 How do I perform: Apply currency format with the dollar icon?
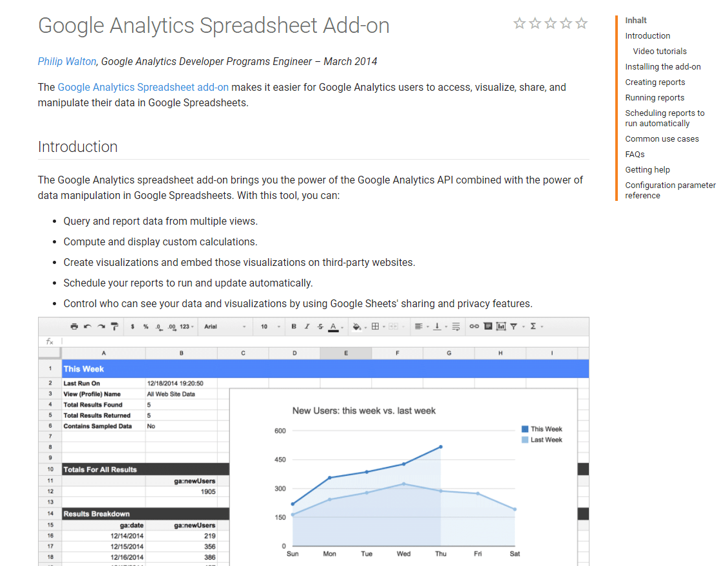coord(133,326)
